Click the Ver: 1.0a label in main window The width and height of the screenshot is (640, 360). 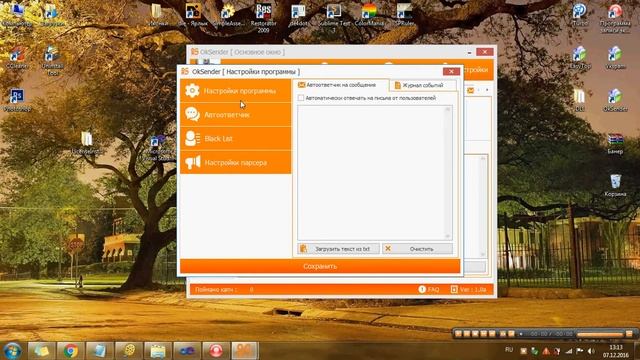coord(469,289)
